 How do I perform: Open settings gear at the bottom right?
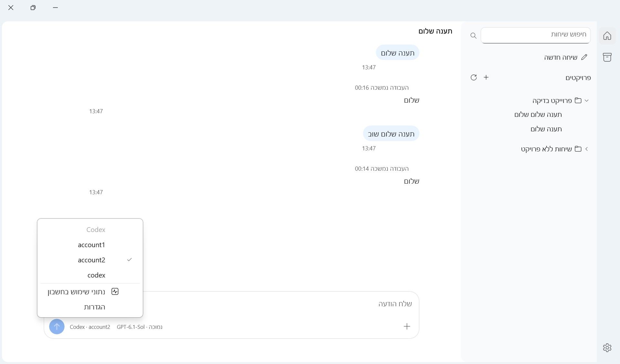click(x=607, y=348)
